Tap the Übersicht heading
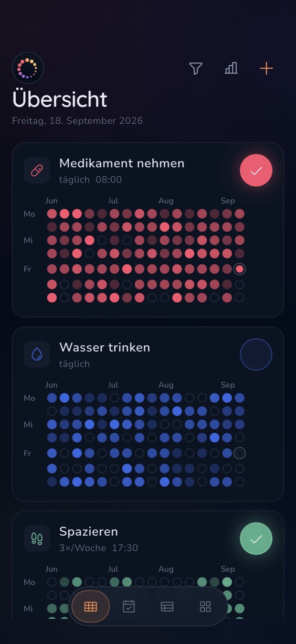 coord(60,99)
